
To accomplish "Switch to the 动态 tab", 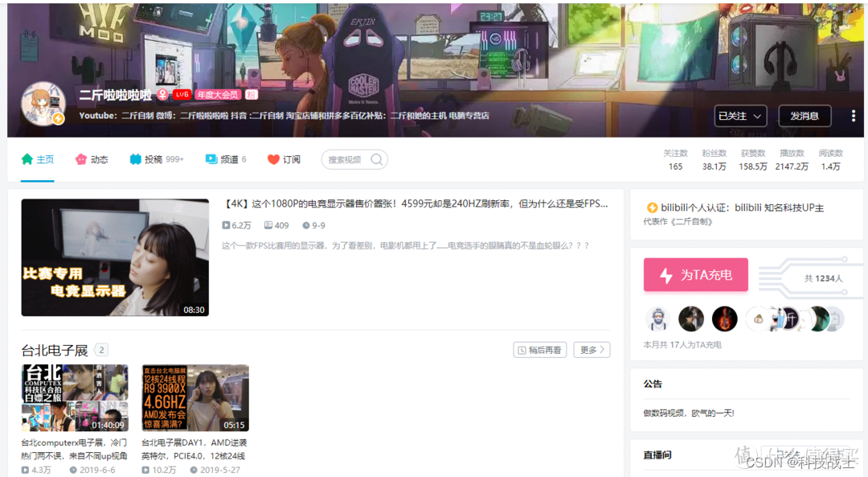I will pos(92,159).
